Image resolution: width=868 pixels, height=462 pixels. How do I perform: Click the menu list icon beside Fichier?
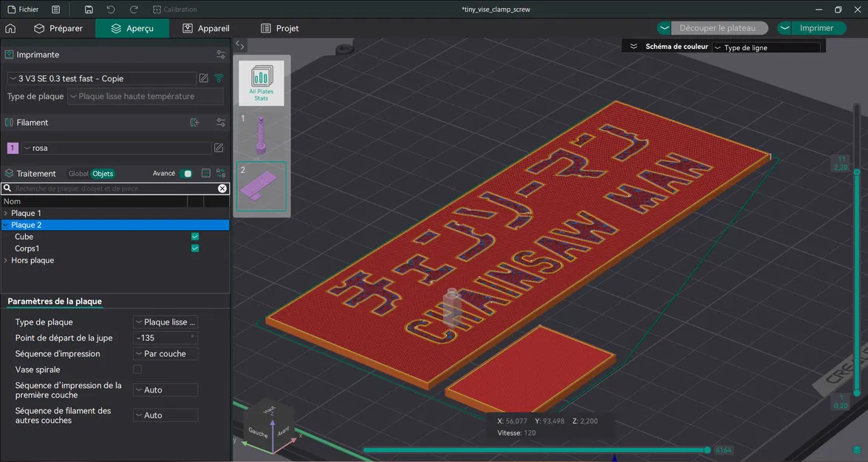point(56,10)
